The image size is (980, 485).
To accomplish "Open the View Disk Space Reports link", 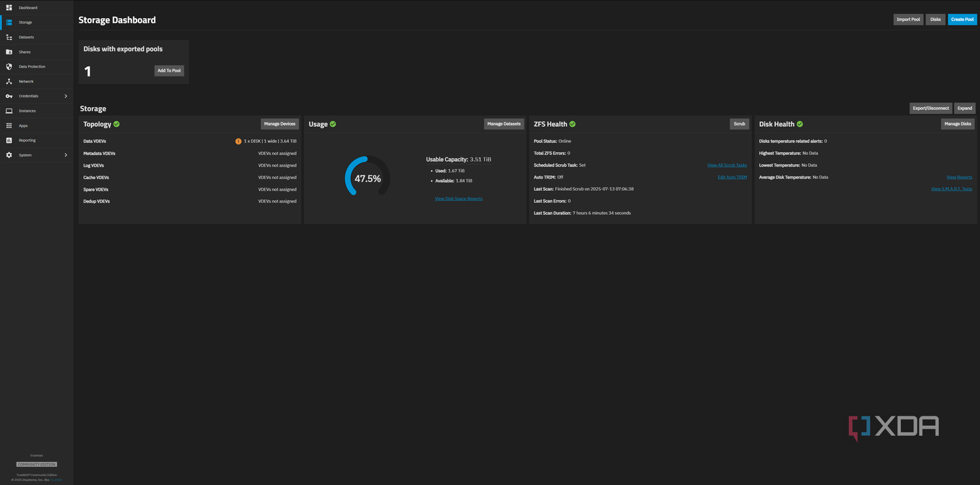I will pyautogui.click(x=459, y=199).
